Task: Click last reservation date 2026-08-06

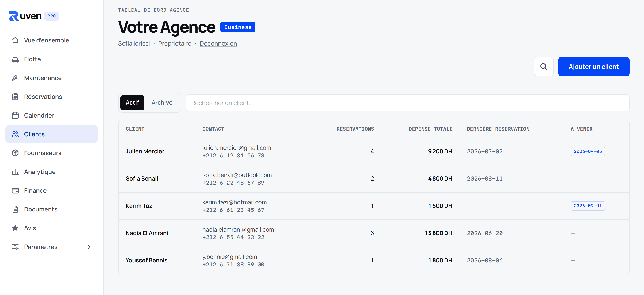Action: pos(485,260)
